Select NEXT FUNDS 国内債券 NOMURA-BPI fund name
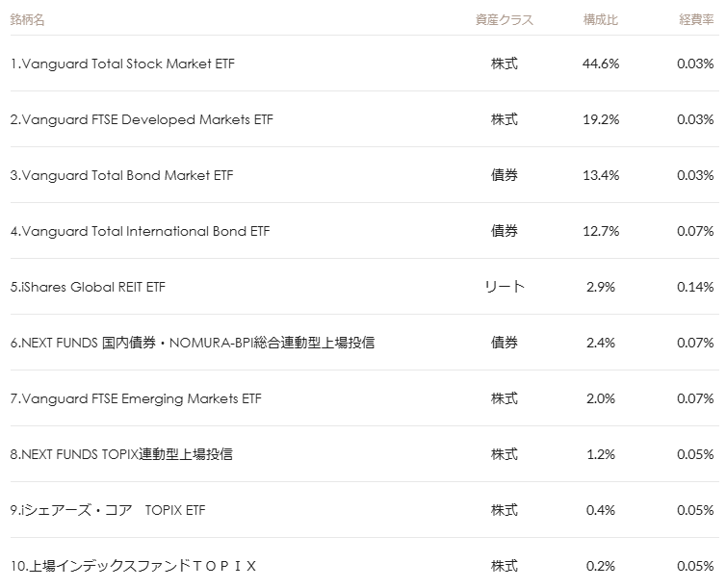This screenshot has width=726, height=588. coord(193,344)
